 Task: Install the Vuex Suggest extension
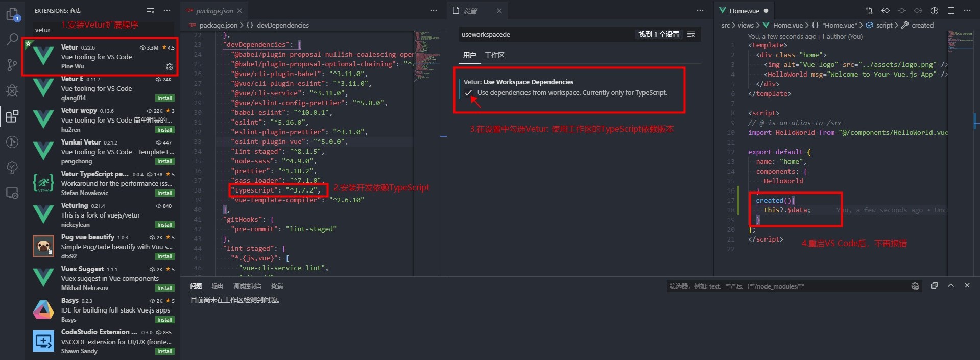(x=164, y=288)
